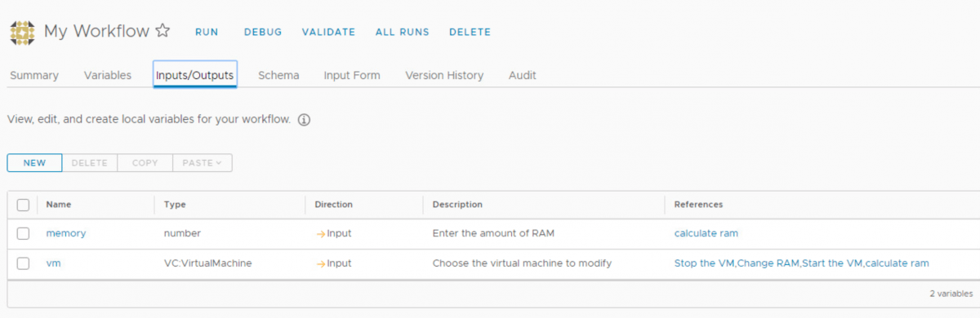
Task: Click the arrow icon in memory's Direction cell
Action: (x=320, y=233)
